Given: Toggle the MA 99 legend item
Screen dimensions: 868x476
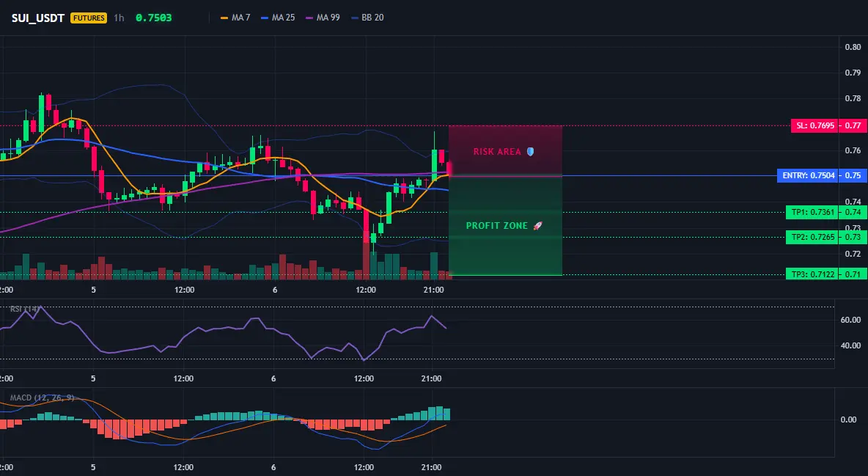Looking at the screenshot, I should pyautogui.click(x=322, y=18).
